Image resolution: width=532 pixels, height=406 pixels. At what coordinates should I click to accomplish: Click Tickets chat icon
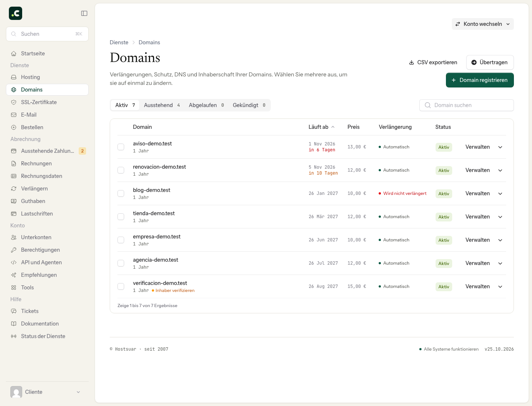[14, 311]
